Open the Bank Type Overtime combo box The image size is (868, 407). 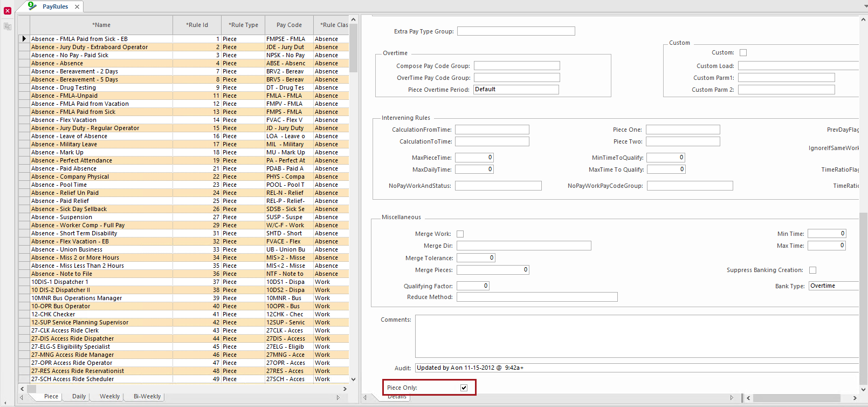833,286
